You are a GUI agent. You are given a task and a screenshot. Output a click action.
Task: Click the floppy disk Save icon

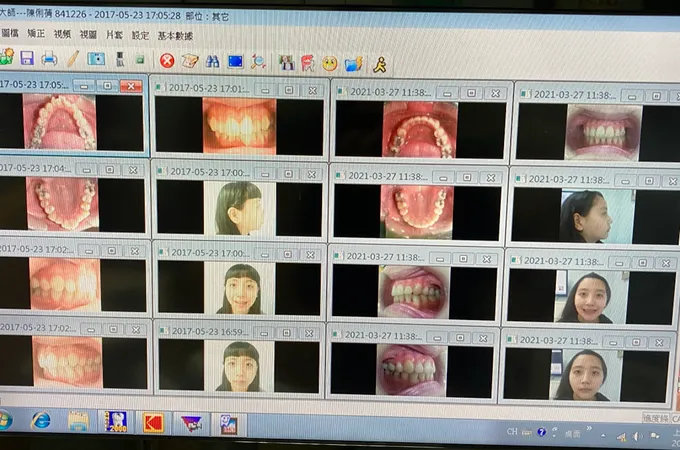coord(27,58)
